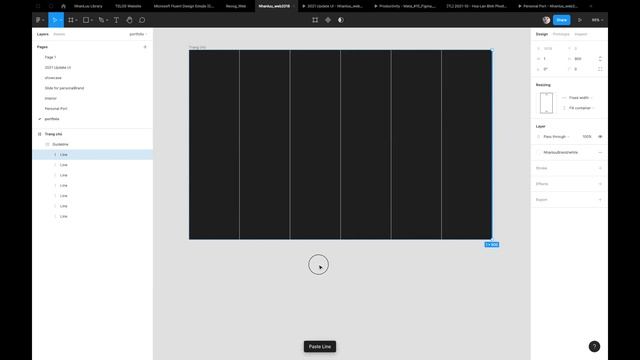This screenshot has height=360, width=640.
Task: Click the Edit object icon in toolbar center
Action: click(315, 20)
